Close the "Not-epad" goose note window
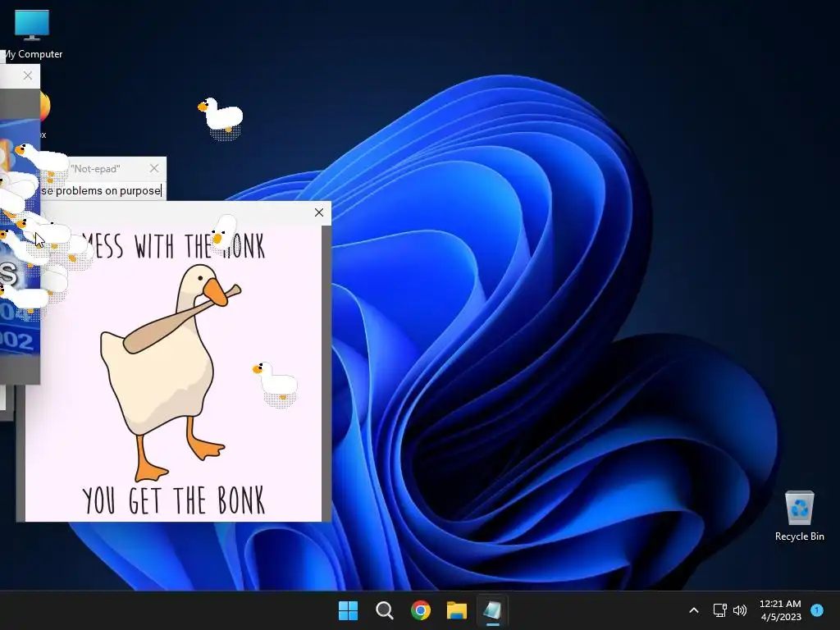This screenshot has width=840, height=630. pyautogui.click(x=154, y=168)
